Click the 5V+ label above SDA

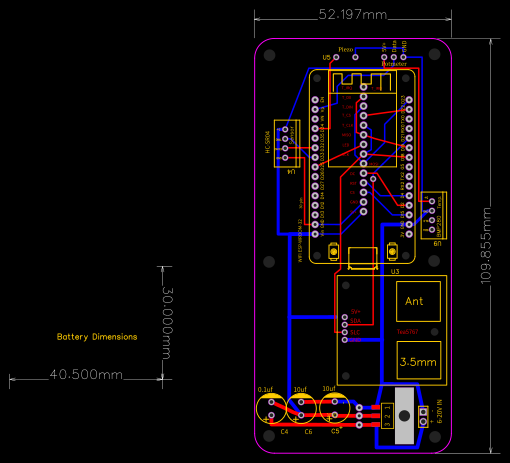point(355,312)
